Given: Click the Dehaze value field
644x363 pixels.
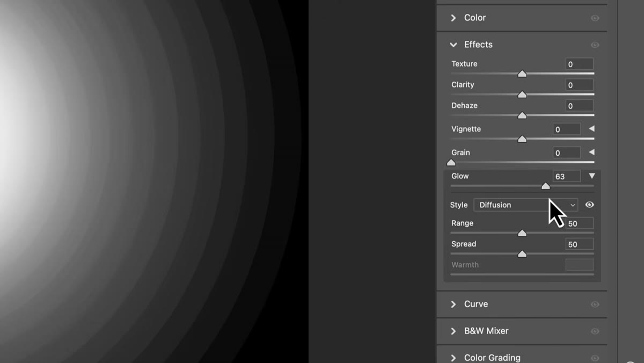Looking at the screenshot, I should coord(580,106).
